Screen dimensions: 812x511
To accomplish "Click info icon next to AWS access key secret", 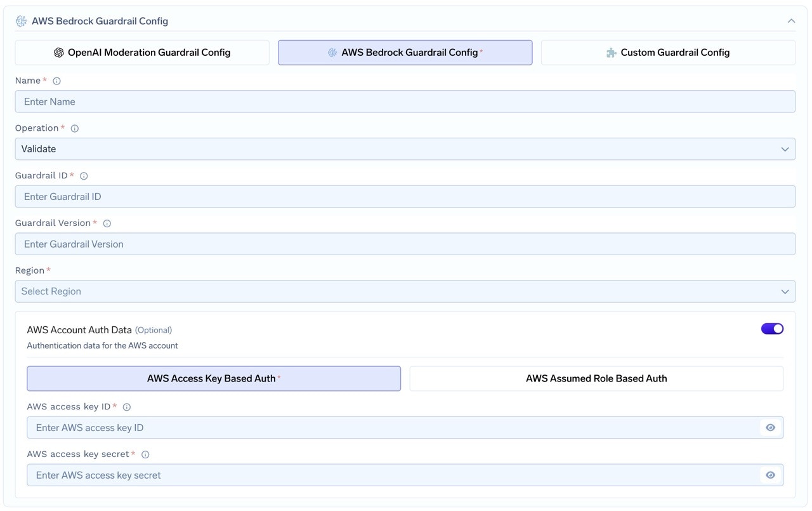I will click(145, 455).
